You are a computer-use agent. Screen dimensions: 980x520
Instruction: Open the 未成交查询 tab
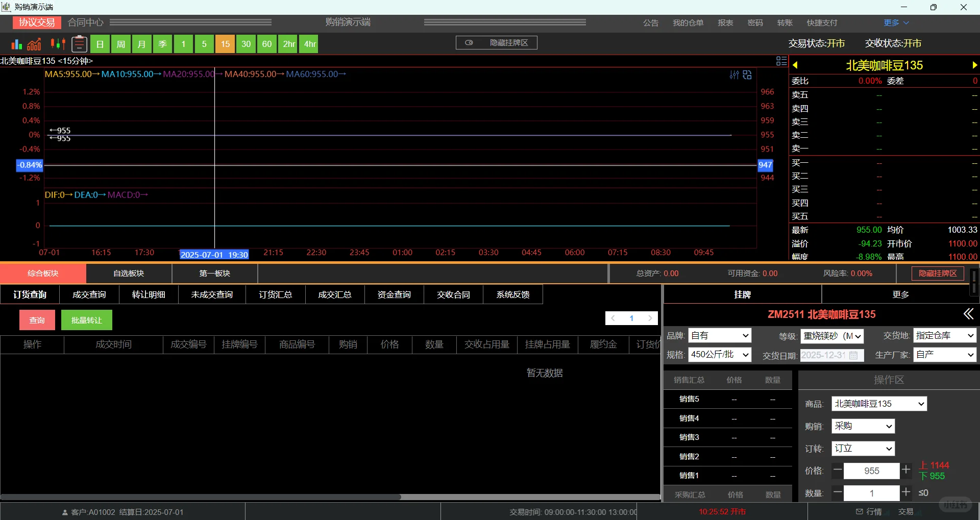pyautogui.click(x=212, y=294)
